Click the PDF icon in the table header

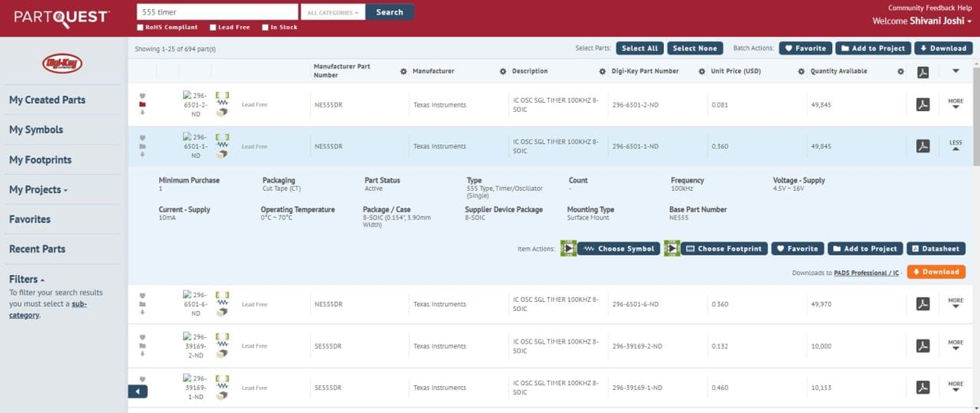(x=923, y=72)
